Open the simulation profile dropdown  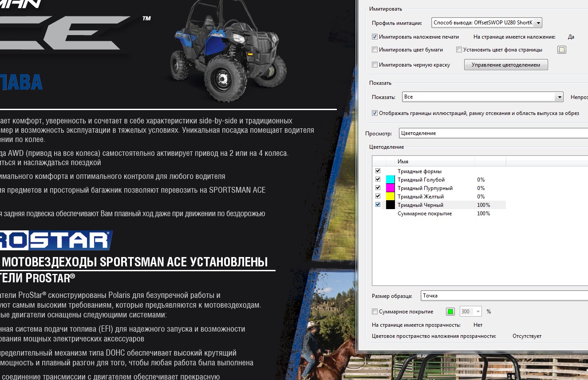click(x=486, y=23)
